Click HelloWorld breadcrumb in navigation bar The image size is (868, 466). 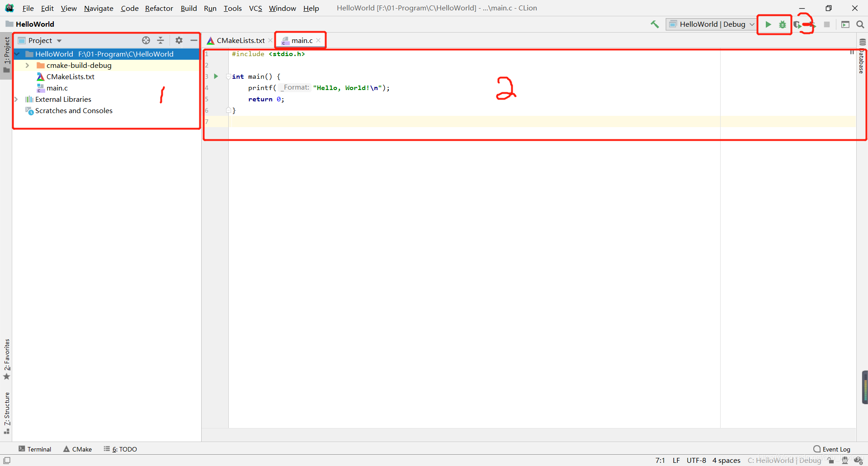30,24
